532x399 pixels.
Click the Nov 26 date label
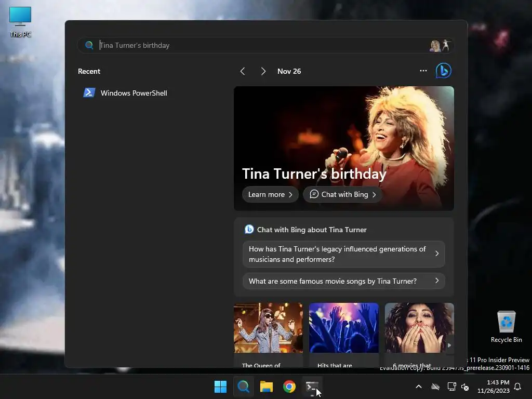(x=289, y=71)
